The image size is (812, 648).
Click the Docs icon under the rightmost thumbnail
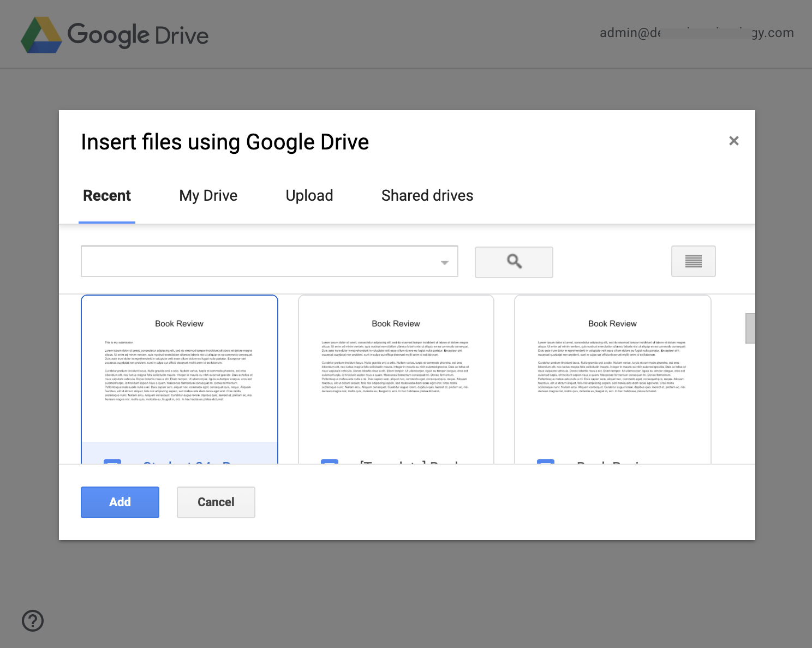(x=546, y=461)
